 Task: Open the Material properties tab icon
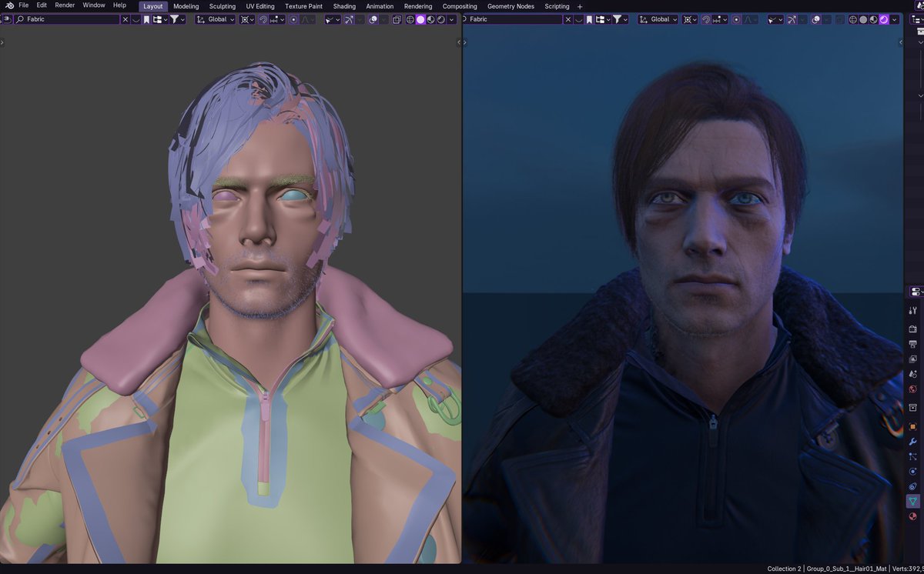[x=912, y=516]
